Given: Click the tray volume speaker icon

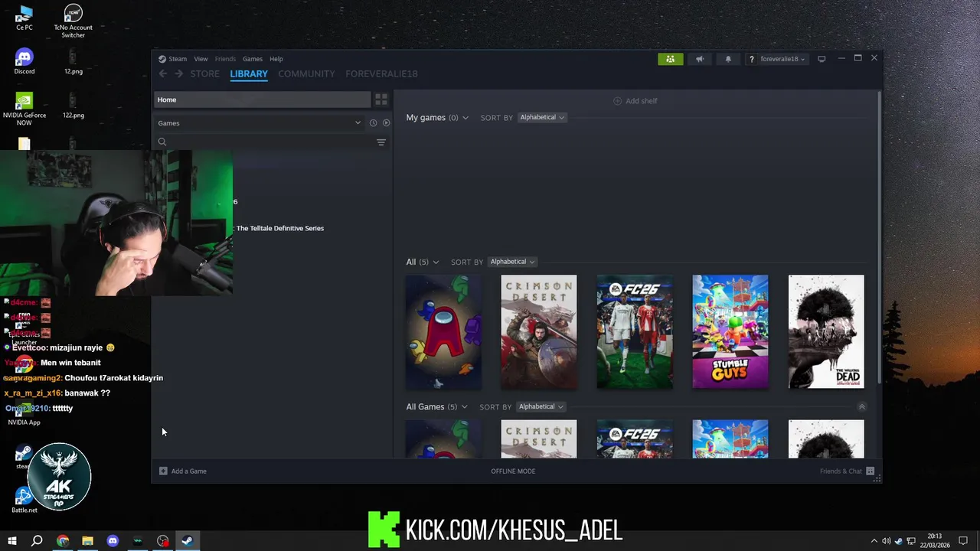Looking at the screenshot, I should coord(886,541).
